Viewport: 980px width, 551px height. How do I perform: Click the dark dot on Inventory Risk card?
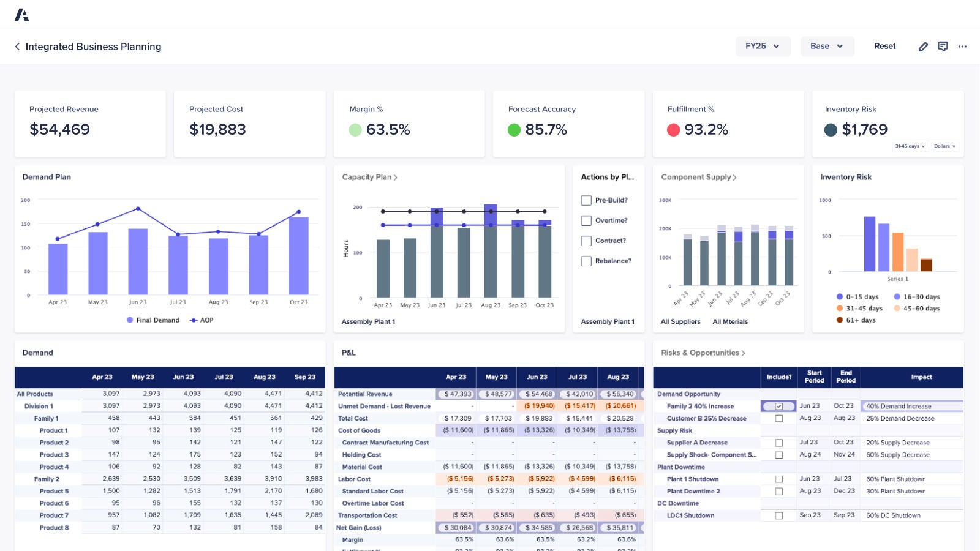tap(832, 130)
